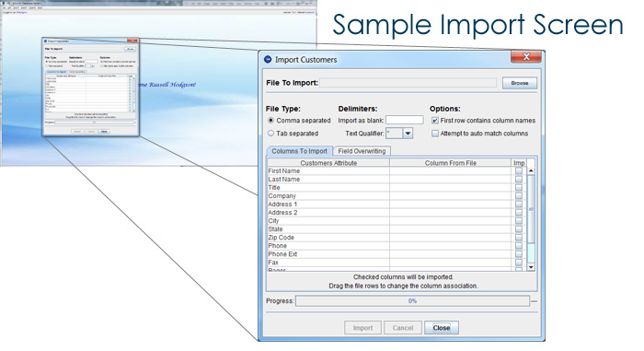Toggle First row contains column names
The height and width of the screenshot is (351, 644).
[435, 121]
